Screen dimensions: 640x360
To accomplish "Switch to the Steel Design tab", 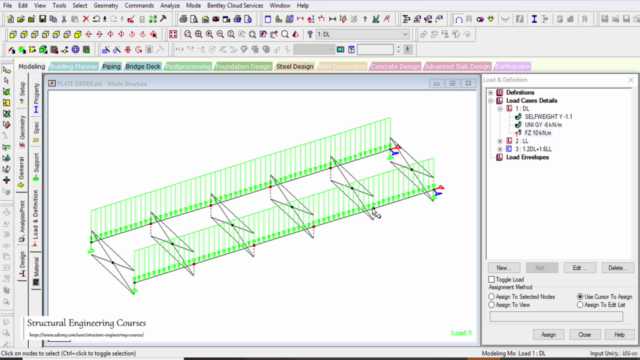I will click(x=295, y=67).
